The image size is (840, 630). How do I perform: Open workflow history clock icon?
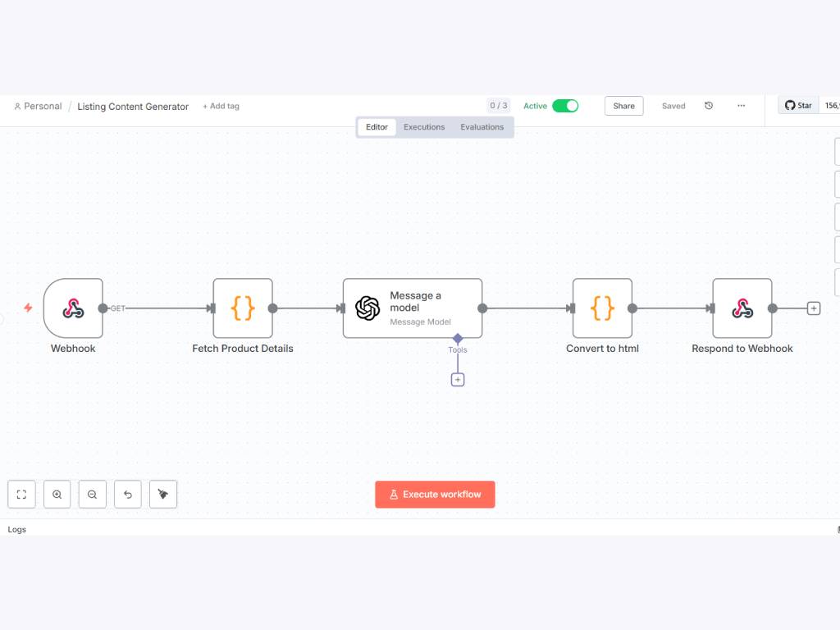(x=709, y=106)
